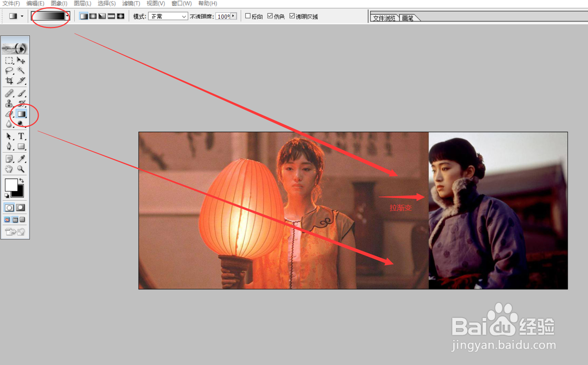The width and height of the screenshot is (588, 365).
Task: Select the Pen tool
Action: 9,147
